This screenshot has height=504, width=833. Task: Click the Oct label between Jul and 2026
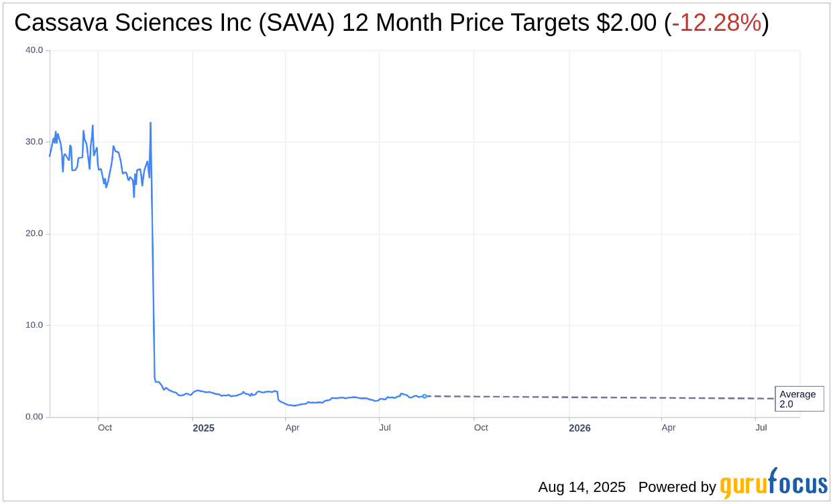(481, 428)
